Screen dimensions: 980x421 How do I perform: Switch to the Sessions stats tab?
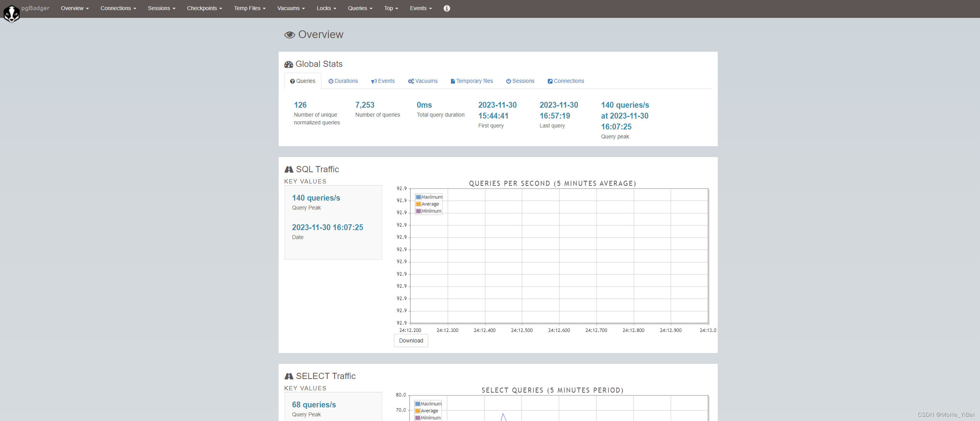[520, 81]
